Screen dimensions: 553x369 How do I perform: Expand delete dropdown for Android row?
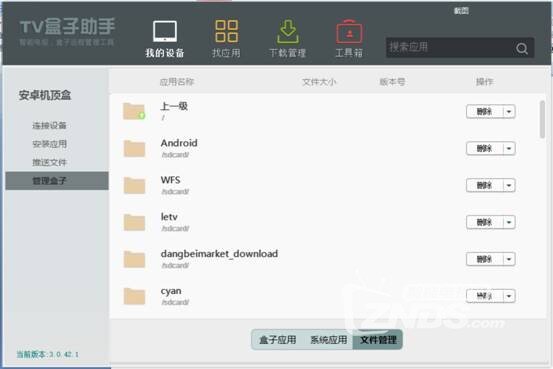click(x=509, y=149)
